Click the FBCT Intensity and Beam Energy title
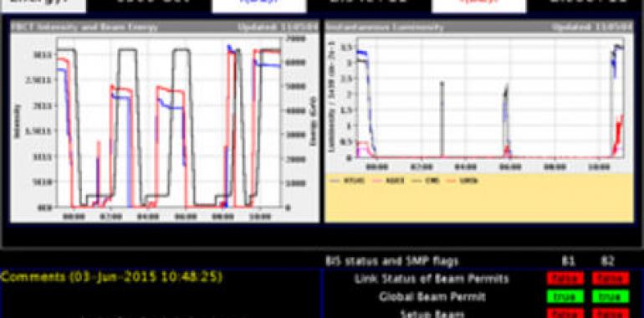Image resolution: width=644 pixels, height=318 pixels. coord(84,28)
